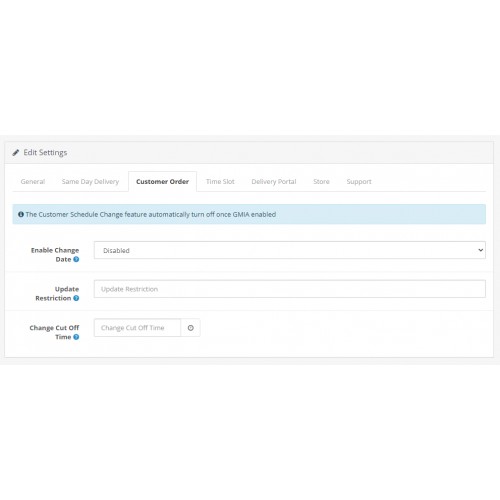Click the Enable Change Date label

point(55,255)
